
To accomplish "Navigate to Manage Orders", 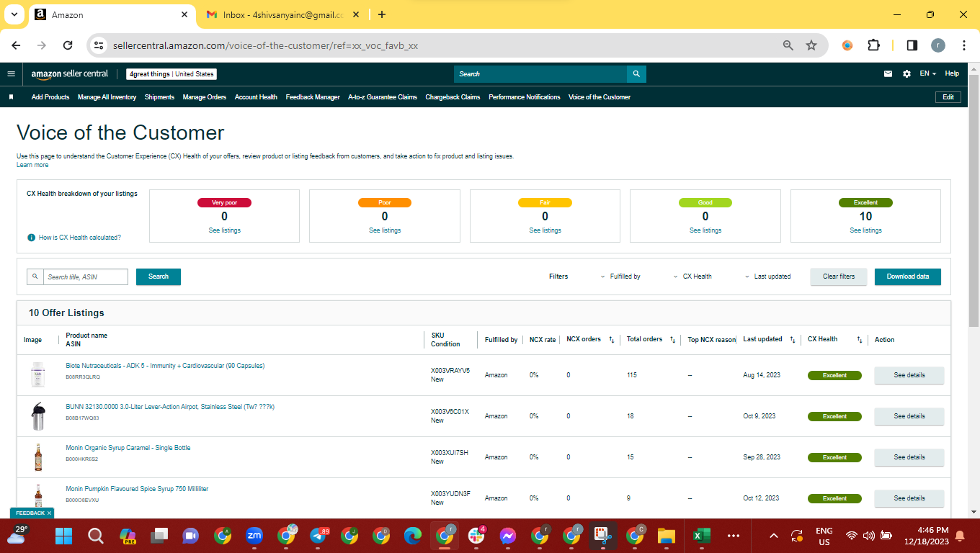I will 205,97.
